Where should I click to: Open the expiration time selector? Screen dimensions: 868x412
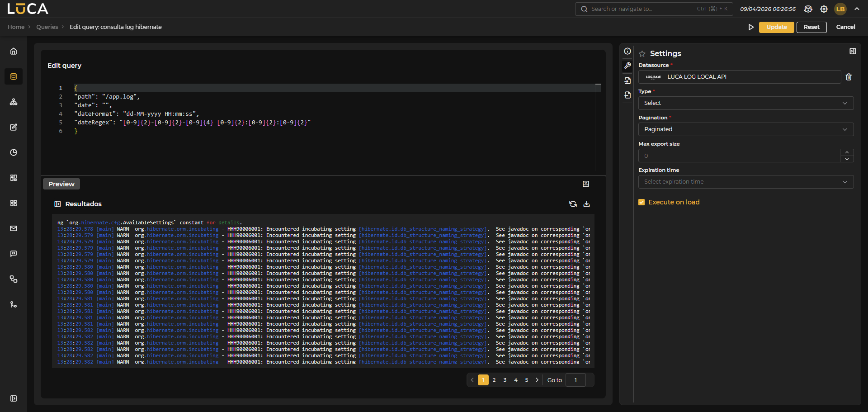(746, 181)
